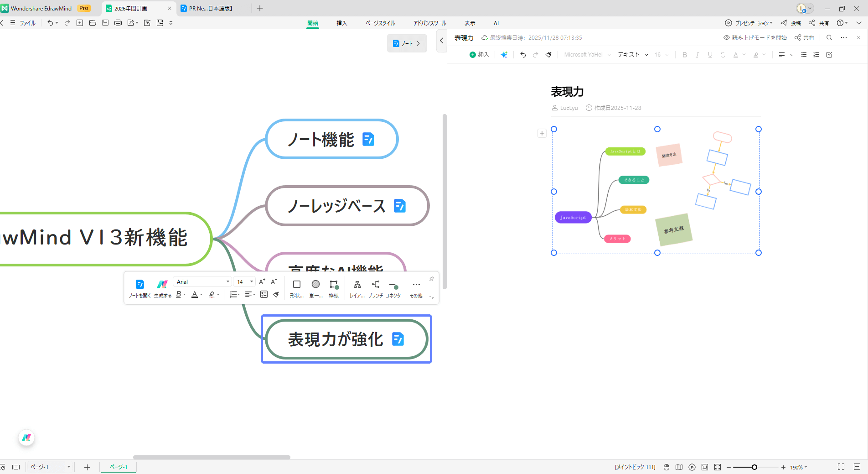Switch to the 挿入 ribbon tab
This screenshot has height=474, width=868.
341,23
